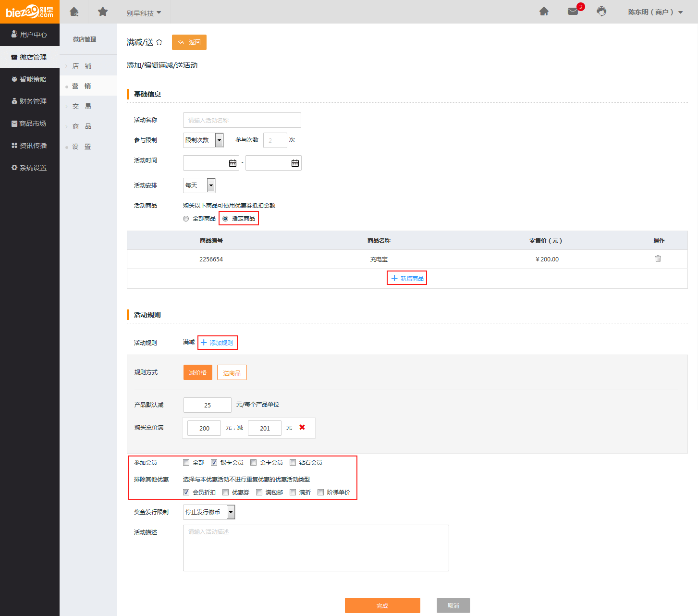
Task: Click the 活动名称 input field
Action: point(242,120)
